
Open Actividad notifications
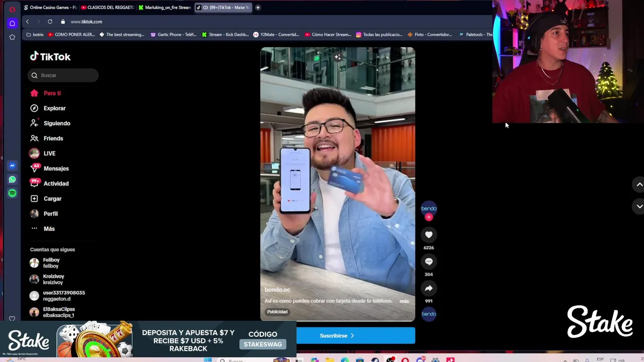click(50, 184)
